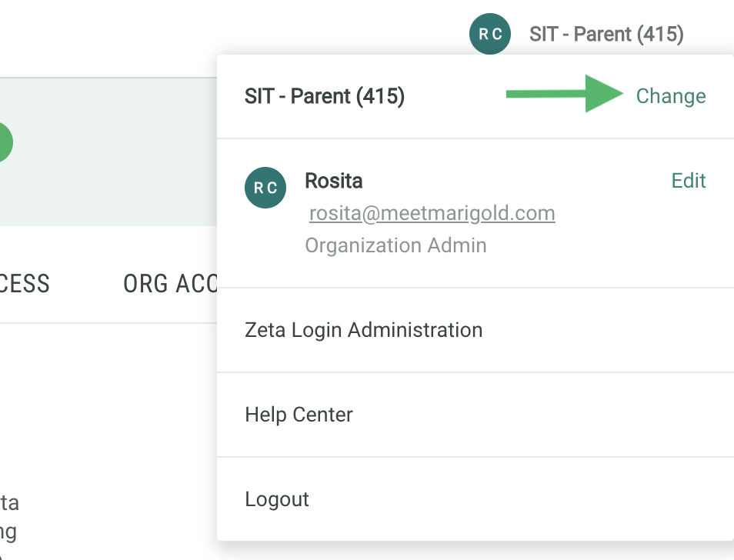Click the RC avatar beside Rosita's name
Image resolution: width=734 pixels, height=560 pixels.
pos(265,188)
